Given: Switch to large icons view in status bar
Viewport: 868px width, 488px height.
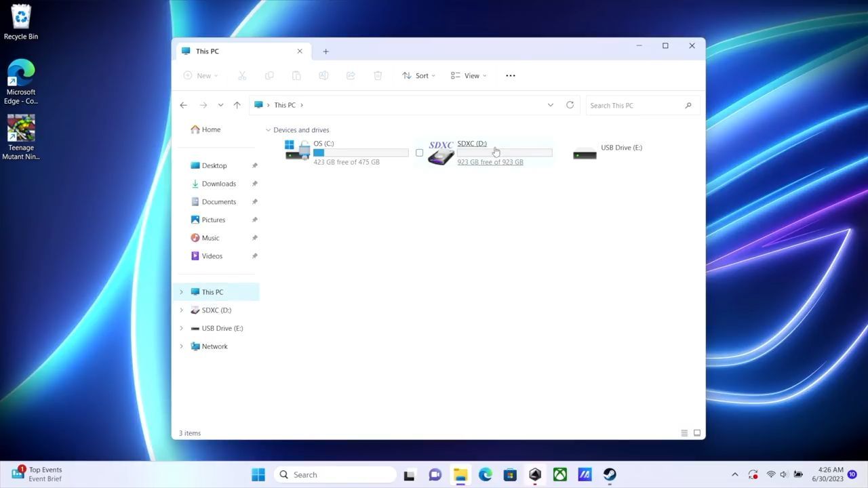Looking at the screenshot, I should 696,433.
